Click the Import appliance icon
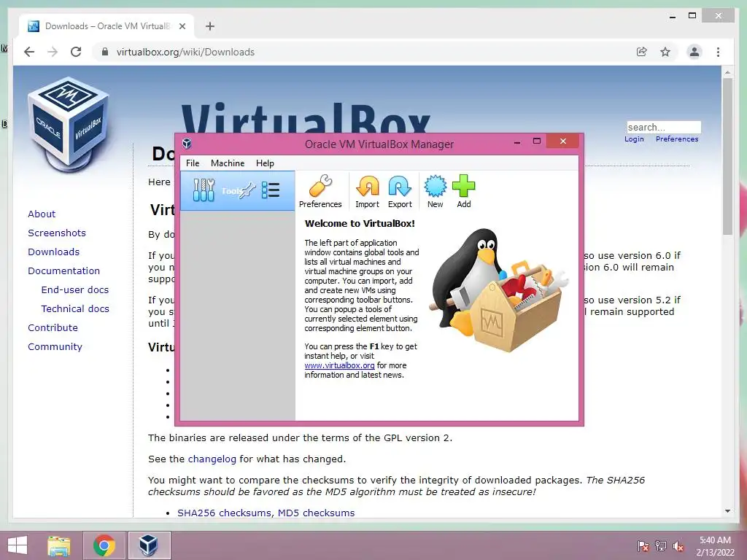Screen dimensions: 747x560 click(x=367, y=192)
